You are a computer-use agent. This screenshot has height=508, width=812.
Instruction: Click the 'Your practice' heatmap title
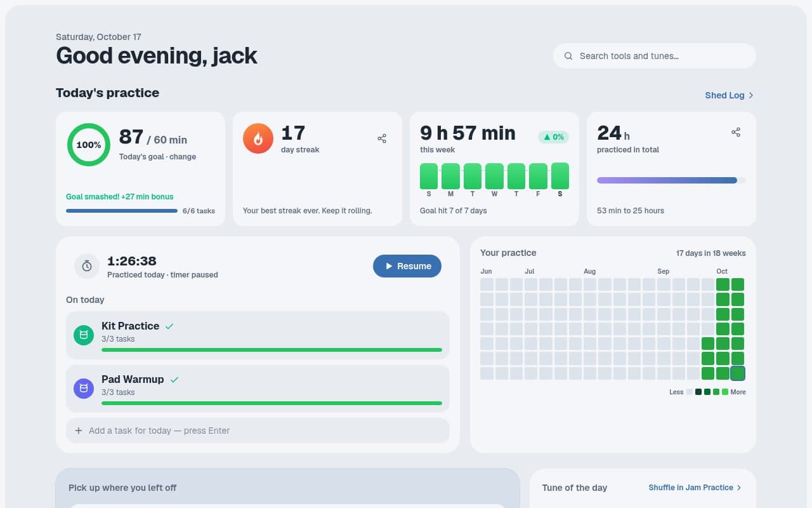(x=508, y=253)
